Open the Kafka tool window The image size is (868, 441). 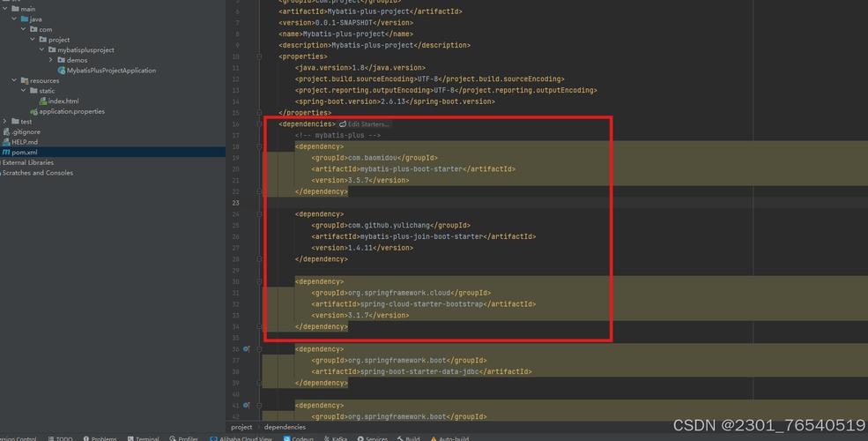(336, 438)
